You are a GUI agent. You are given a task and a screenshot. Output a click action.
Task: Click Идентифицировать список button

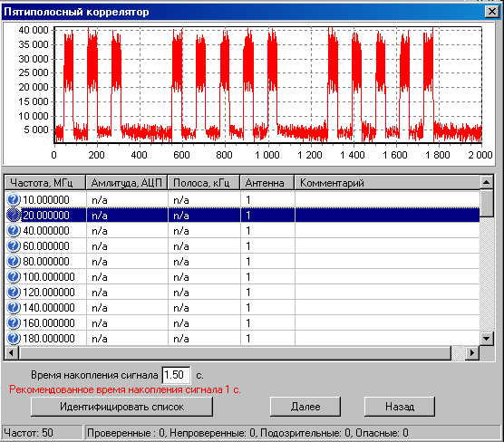pos(121,407)
